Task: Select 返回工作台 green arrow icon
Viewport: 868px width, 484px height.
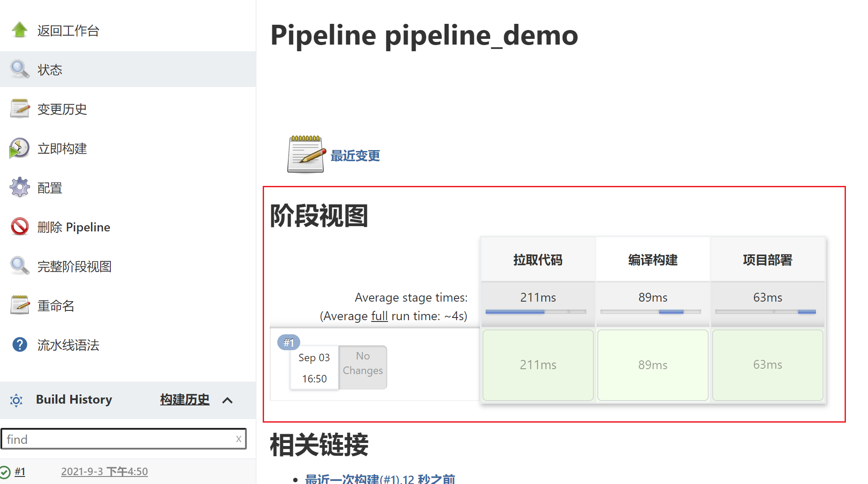Action: coord(19,29)
